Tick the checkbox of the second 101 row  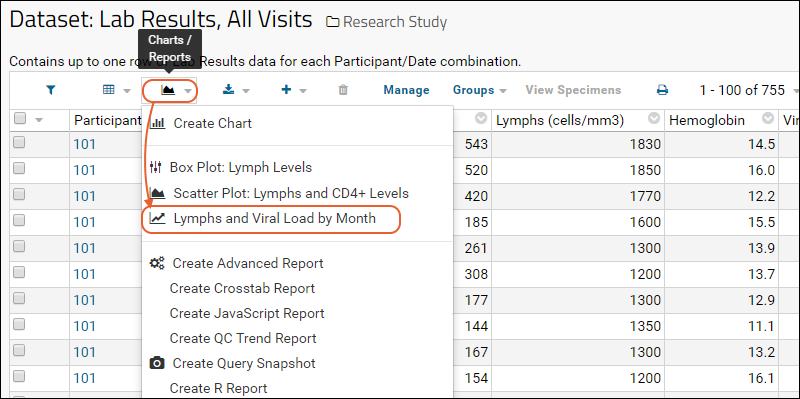19,169
